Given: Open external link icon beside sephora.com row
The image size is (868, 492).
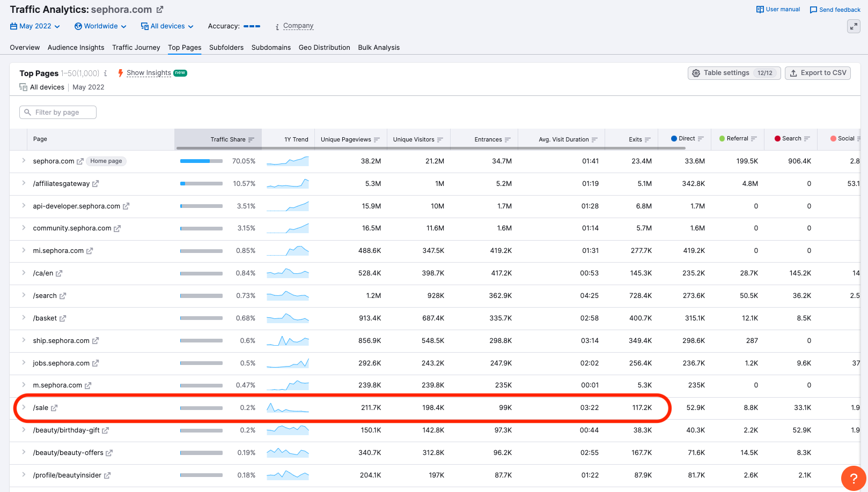Looking at the screenshot, I should pyautogui.click(x=80, y=161).
